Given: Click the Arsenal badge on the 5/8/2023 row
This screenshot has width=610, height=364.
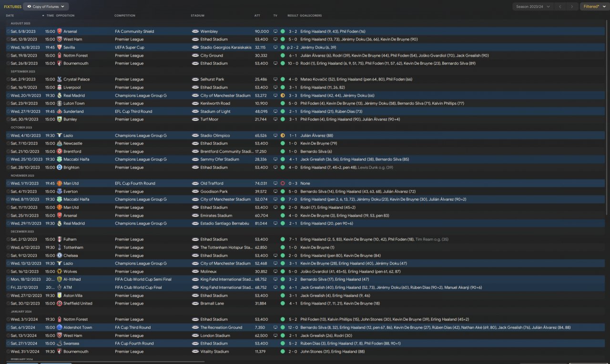Looking at the screenshot, I should [x=59, y=31].
